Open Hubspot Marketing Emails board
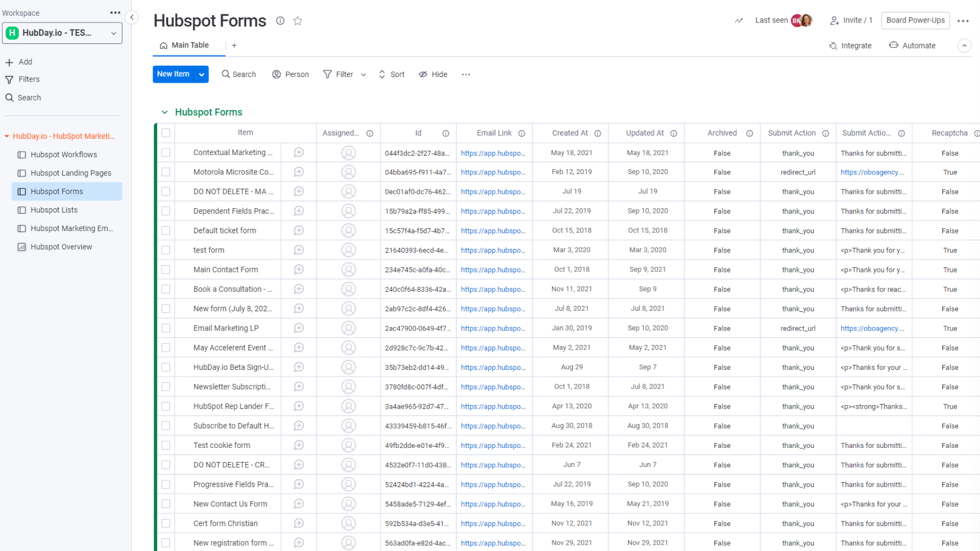 click(x=71, y=228)
